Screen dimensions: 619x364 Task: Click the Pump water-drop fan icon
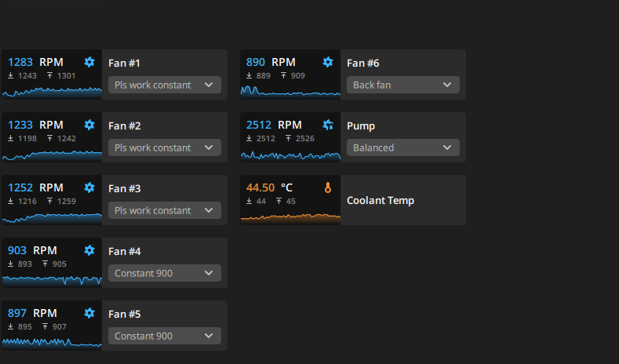(328, 125)
